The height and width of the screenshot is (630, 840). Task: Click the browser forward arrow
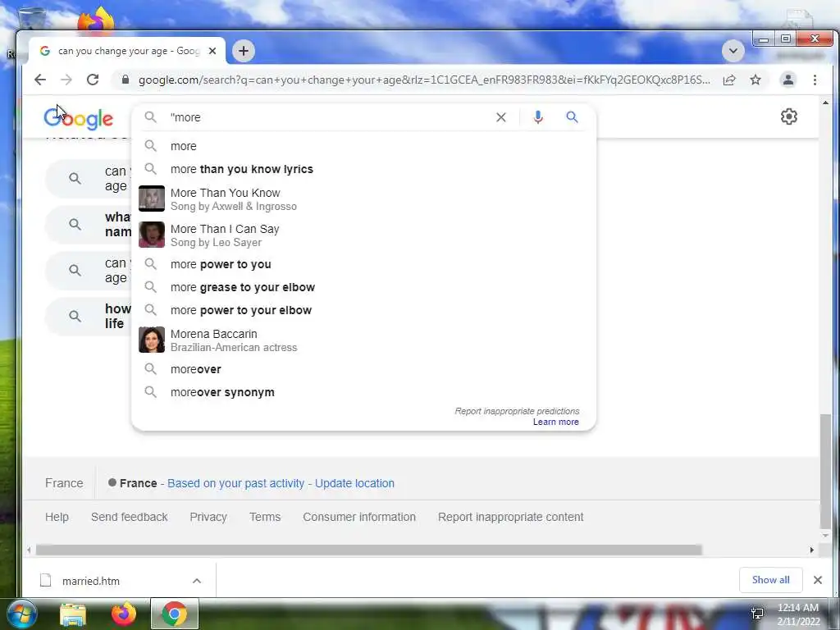tap(66, 80)
